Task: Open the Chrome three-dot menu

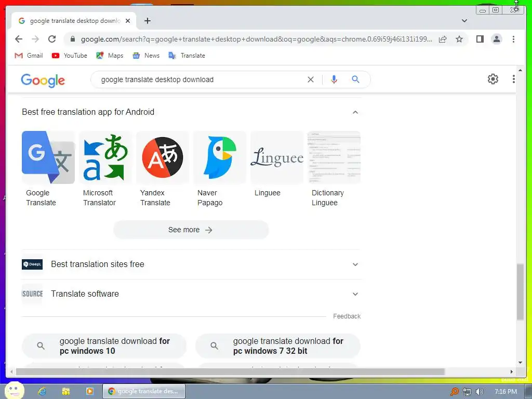Action: click(x=513, y=39)
